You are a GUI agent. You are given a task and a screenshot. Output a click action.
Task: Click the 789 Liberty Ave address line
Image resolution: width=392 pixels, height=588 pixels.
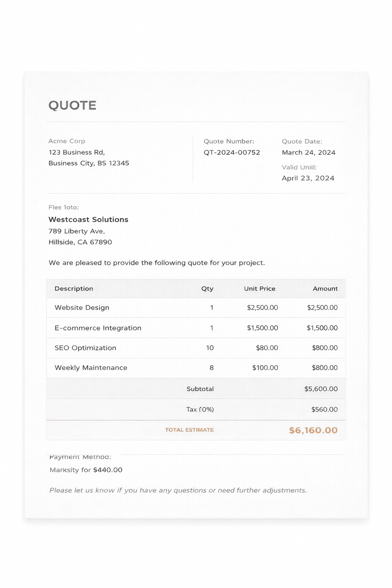(x=77, y=231)
